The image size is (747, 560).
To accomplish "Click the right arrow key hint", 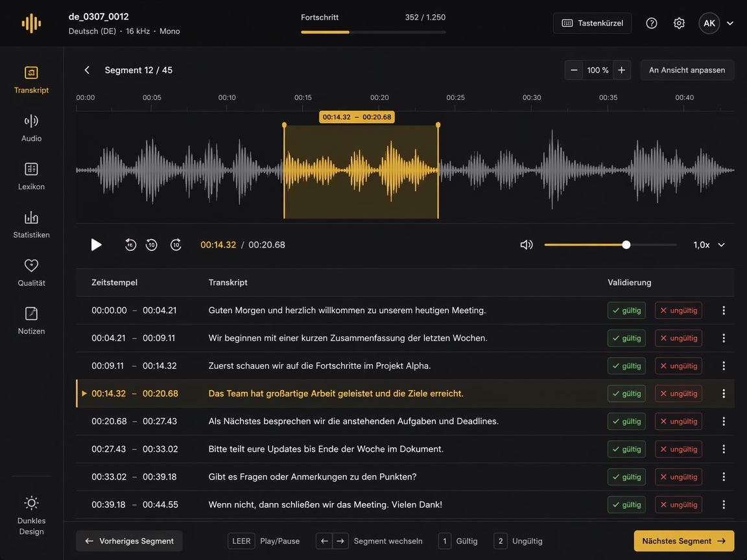I will (x=340, y=541).
